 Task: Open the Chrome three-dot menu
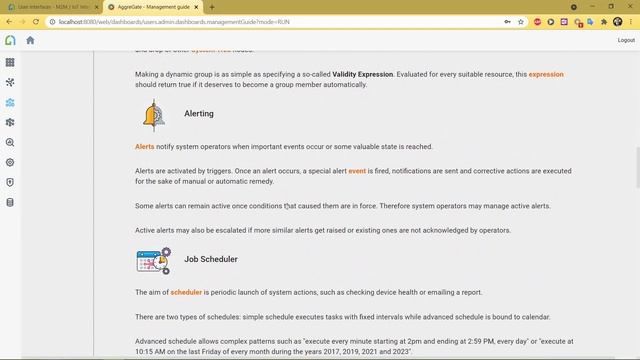(631, 22)
